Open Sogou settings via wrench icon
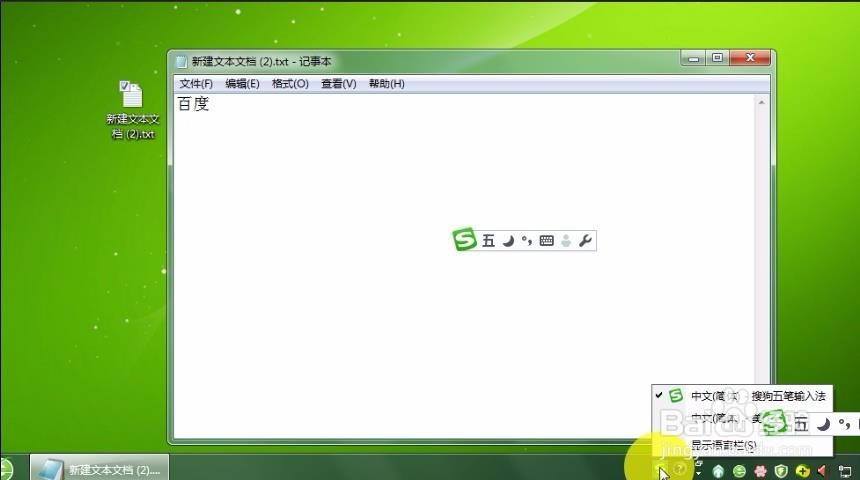Screen dimensions: 860x480 coord(585,240)
